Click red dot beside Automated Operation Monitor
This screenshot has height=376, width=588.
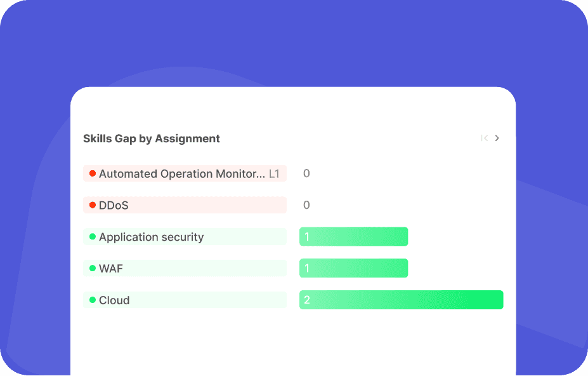[x=93, y=173]
